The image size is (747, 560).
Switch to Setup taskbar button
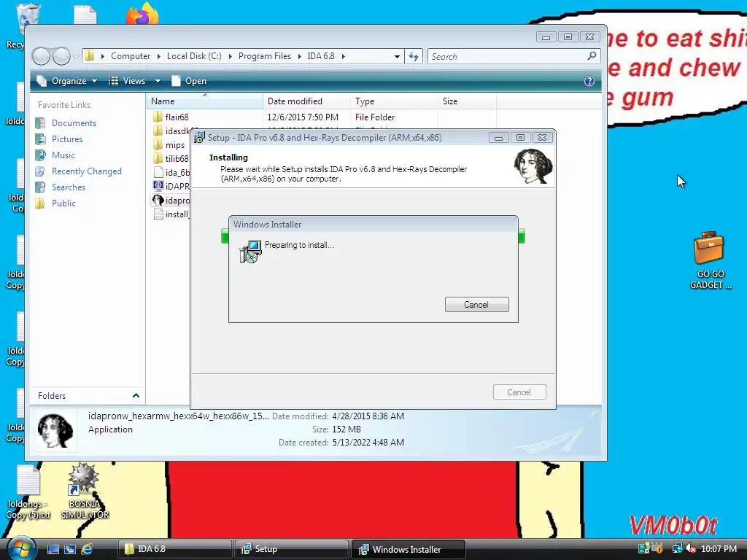(x=291, y=550)
